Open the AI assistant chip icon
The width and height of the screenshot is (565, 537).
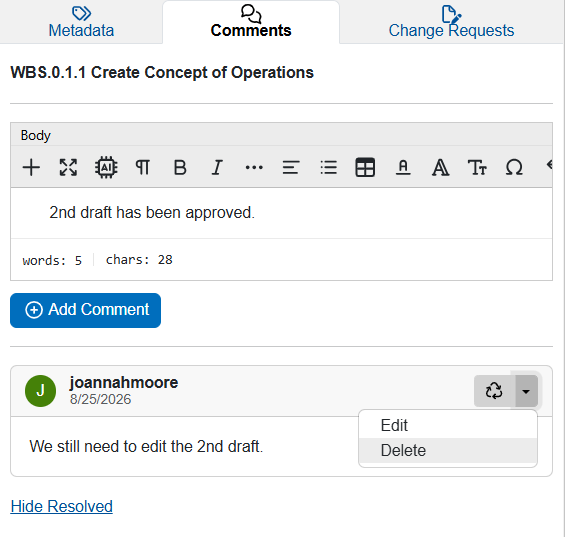point(106,168)
